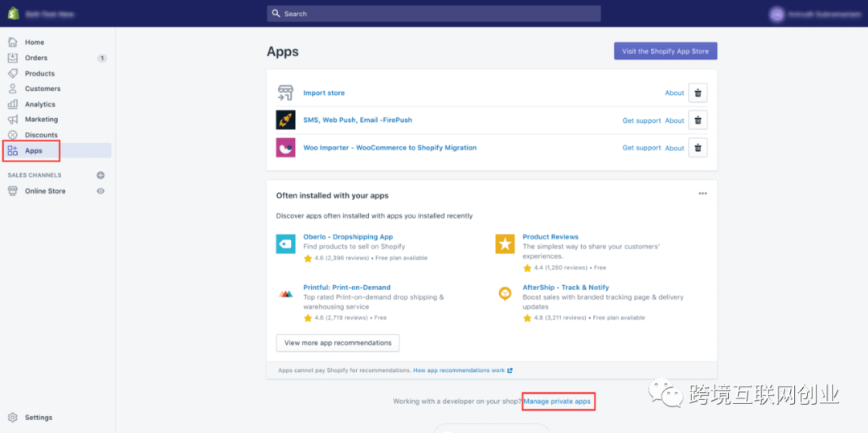Open Woo Importer app link
The width and height of the screenshot is (868, 433).
point(390,148)
